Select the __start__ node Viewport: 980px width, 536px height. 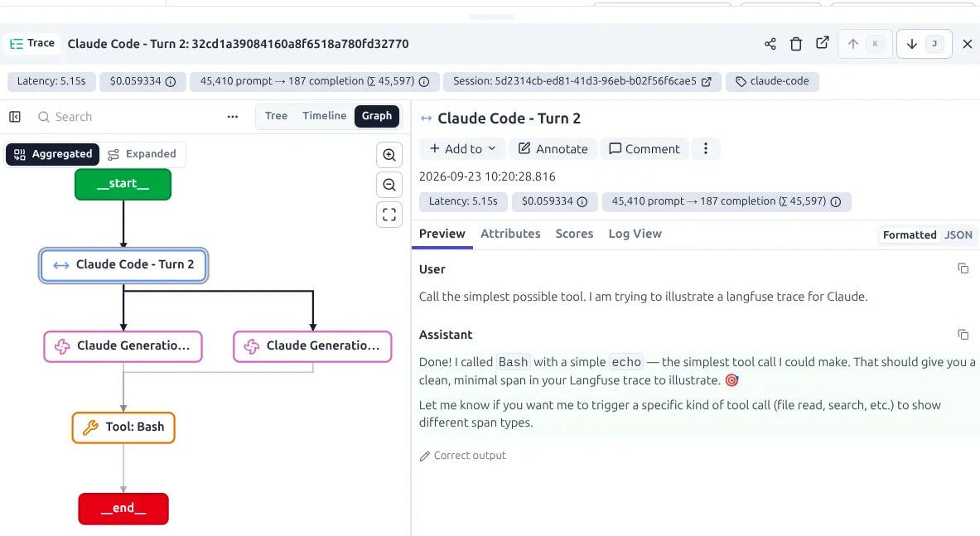(x=123, y=184)
